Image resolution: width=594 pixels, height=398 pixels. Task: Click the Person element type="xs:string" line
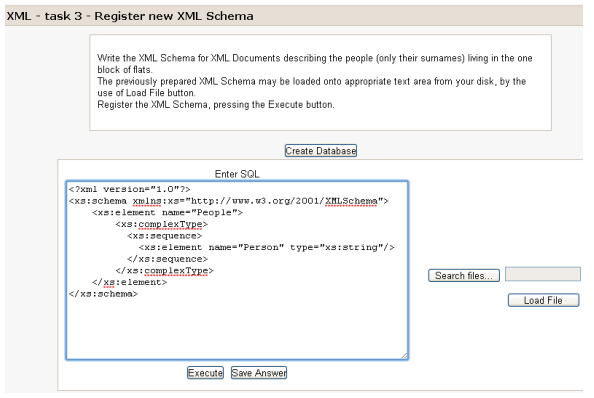(266, 247)
